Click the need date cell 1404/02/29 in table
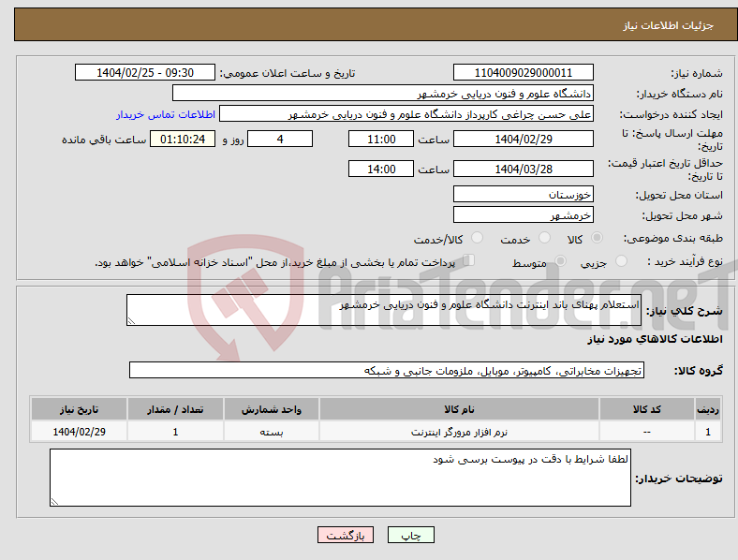This screenshot has height=560, width=738. coord(79,432)
